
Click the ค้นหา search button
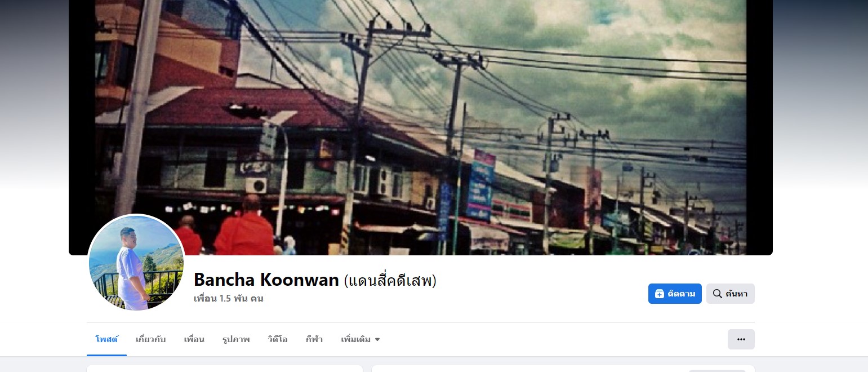[731, 294]
